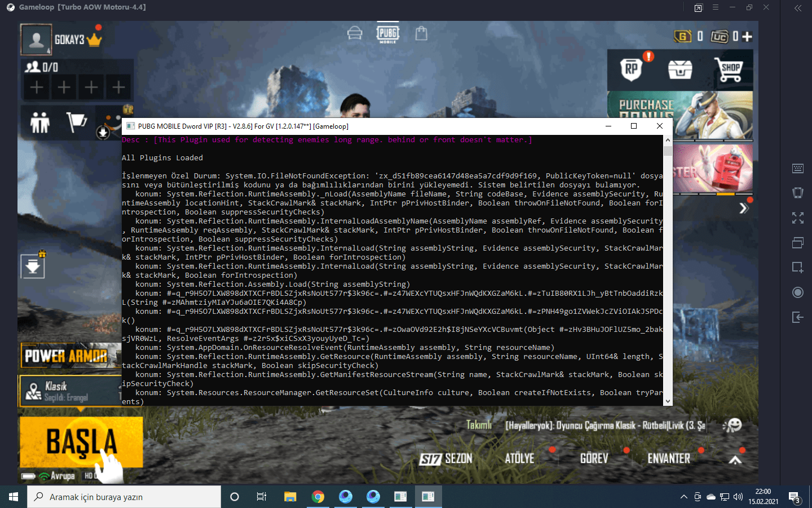Open Gameloop multi-window icon

click(798, 243)
